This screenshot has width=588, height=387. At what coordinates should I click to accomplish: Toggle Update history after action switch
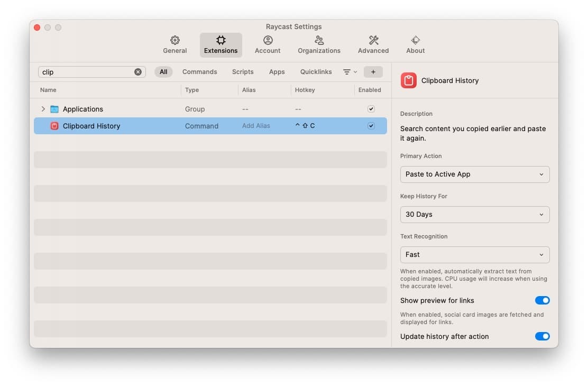click(542, 336)
